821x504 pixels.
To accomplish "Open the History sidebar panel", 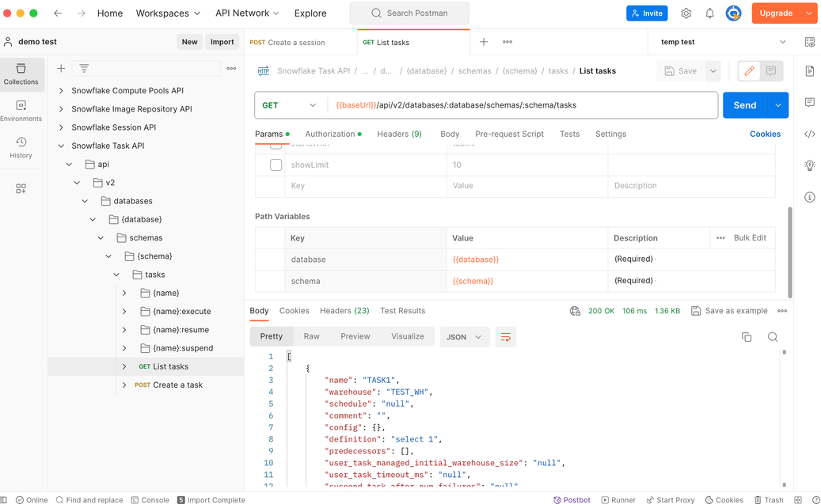I will 21,147.
